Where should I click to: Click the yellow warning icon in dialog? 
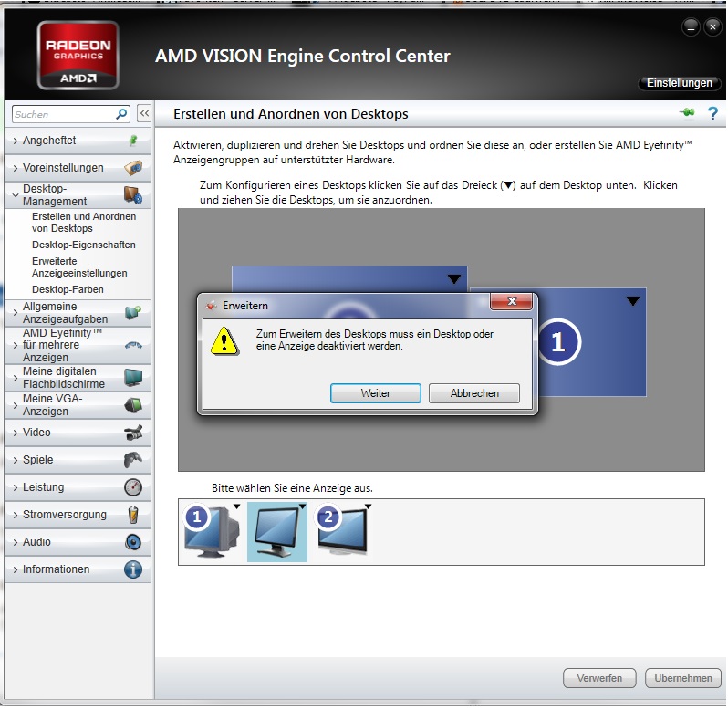pyautogui.click(x=224, y=341)
